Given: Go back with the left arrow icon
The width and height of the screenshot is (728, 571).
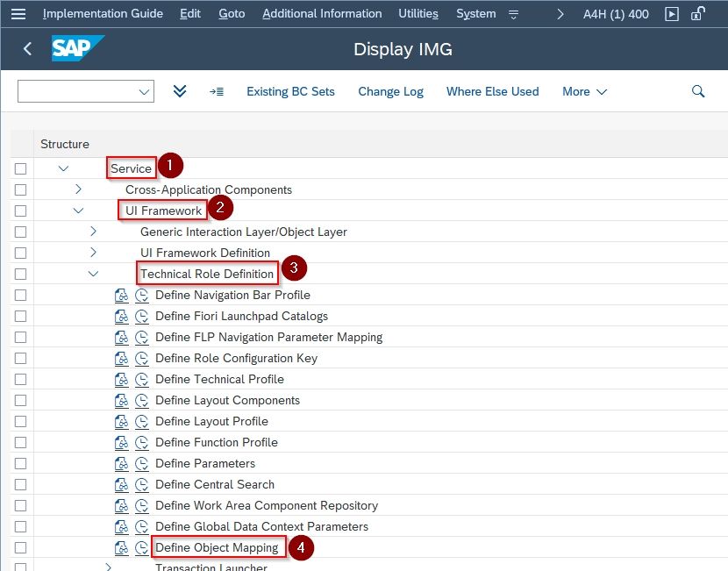Looking at the screenshot, I should (27, 49).
